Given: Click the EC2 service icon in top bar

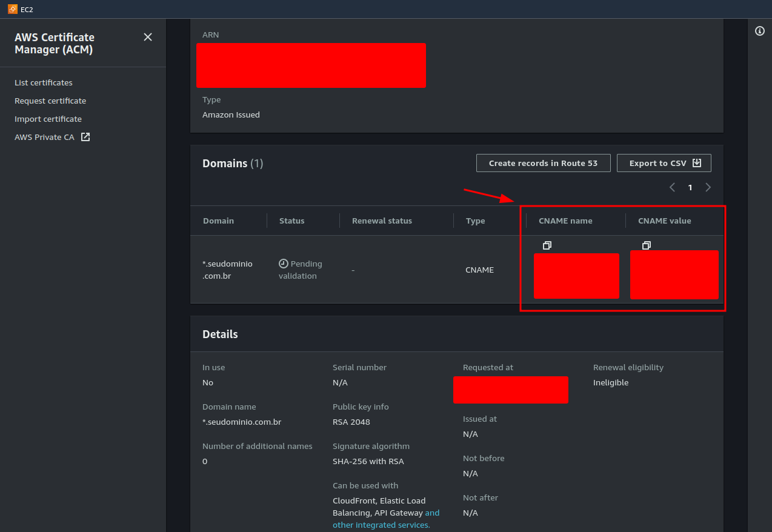Looking at the screenshot, I should [x=13, y=9].
